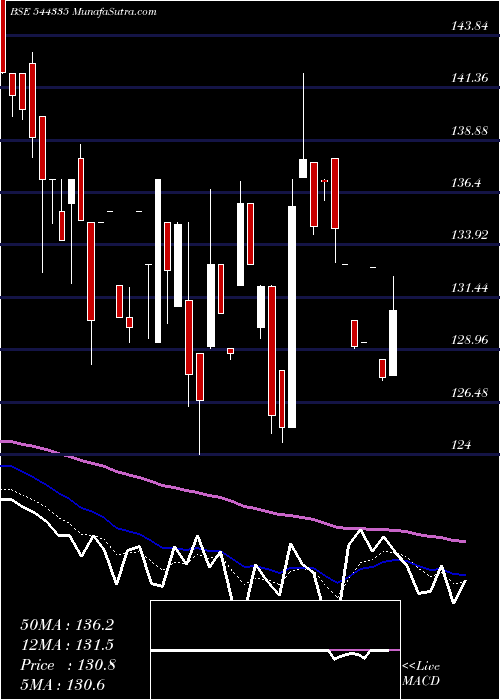
Task: Click the 126.48 price level label
Action: pos(469,392)
